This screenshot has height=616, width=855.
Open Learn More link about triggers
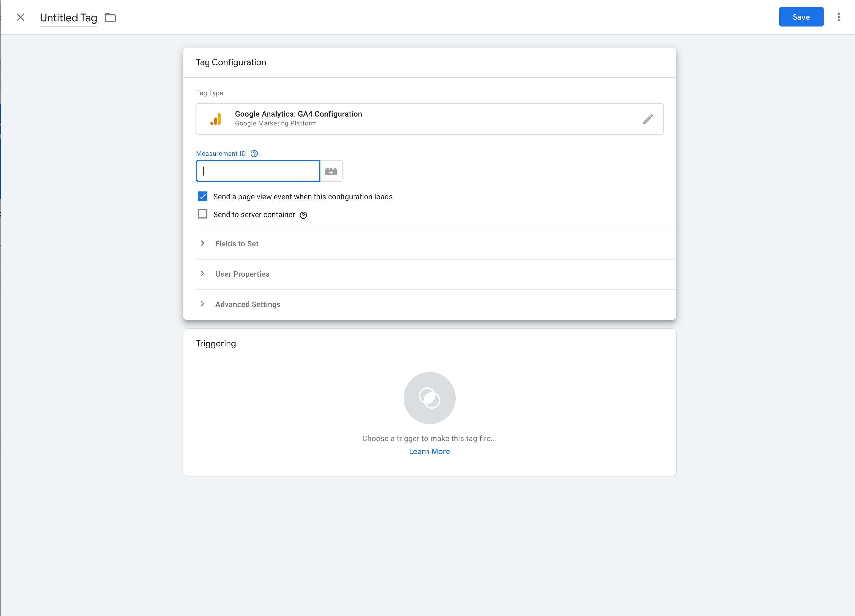pos(429,451)
